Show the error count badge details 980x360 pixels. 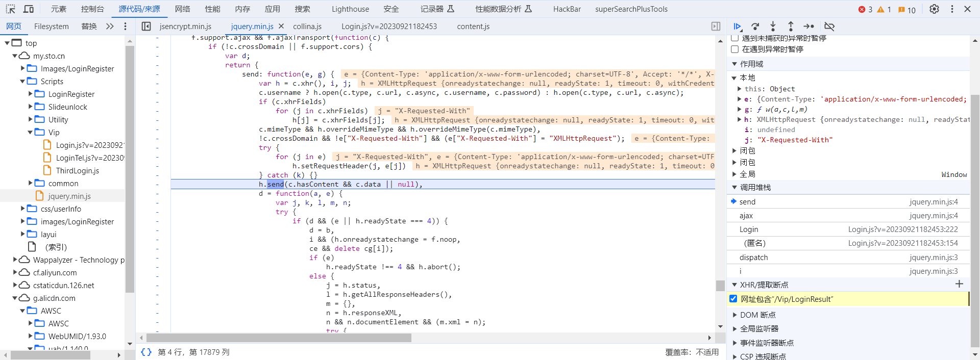tap(865, 9)
